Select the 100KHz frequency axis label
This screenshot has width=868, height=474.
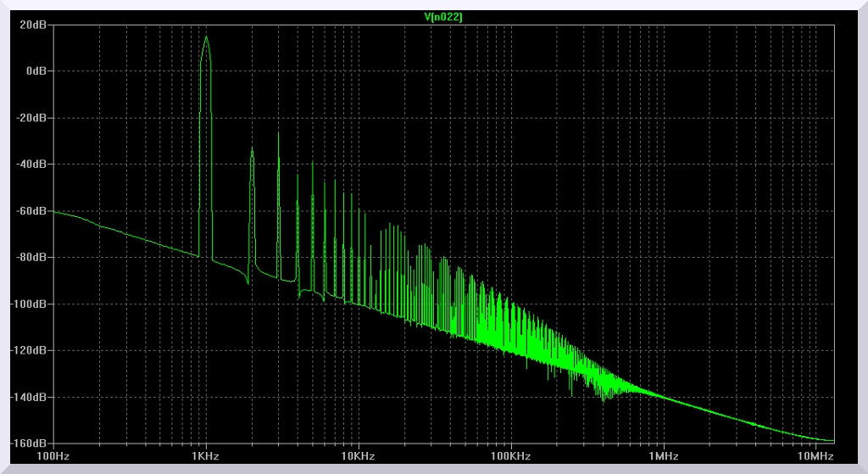coord(510,457)
